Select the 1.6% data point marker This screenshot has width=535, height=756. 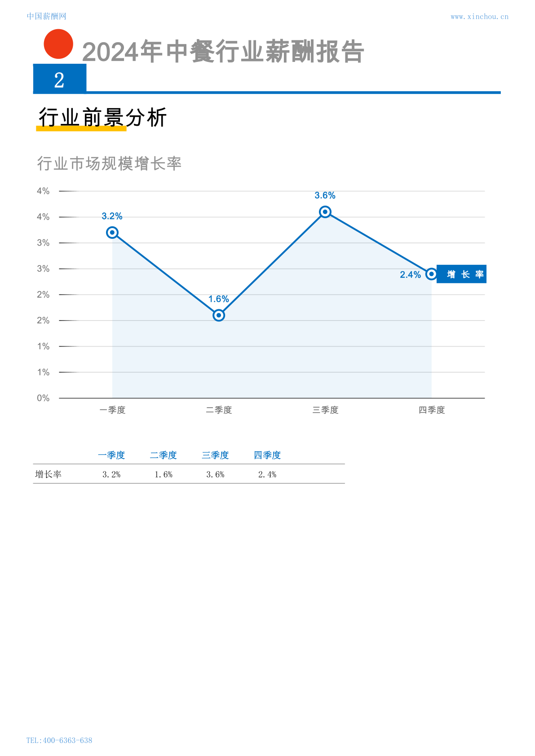pos(219,316)
